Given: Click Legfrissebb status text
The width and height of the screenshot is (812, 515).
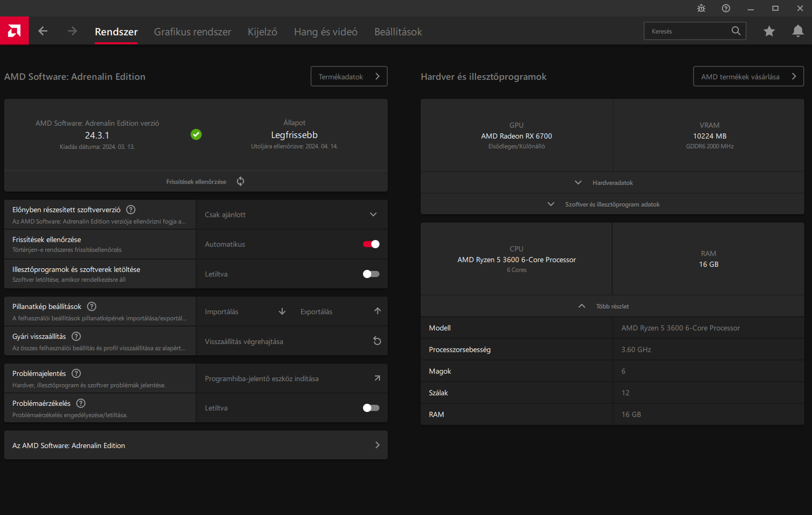Looking at the screenshot, I should tap(295, 135).
